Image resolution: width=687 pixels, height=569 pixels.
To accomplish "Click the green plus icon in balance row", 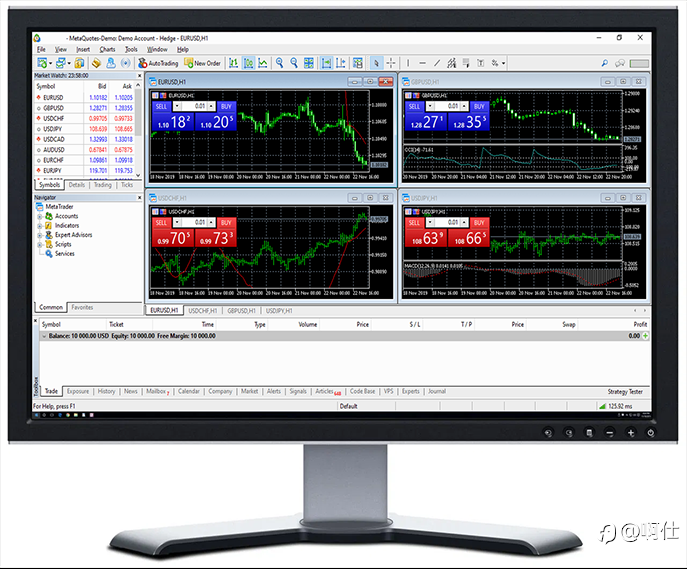I will [x=645, y=336].
